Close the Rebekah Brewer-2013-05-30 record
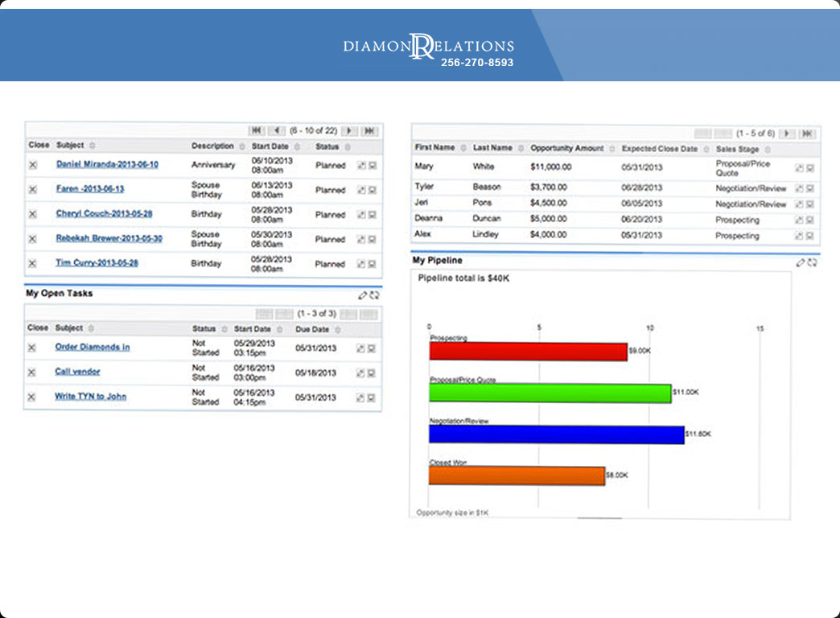 (x=33, y=239)
